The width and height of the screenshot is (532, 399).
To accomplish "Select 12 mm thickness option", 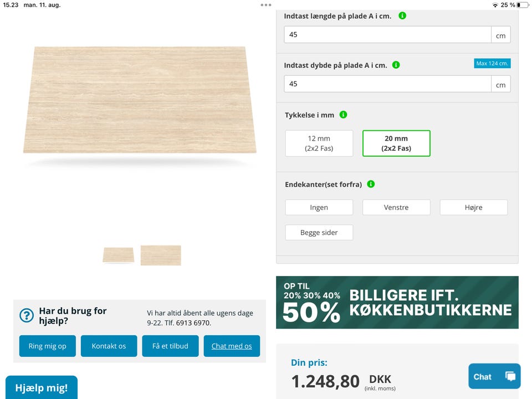I will point(319,144).
